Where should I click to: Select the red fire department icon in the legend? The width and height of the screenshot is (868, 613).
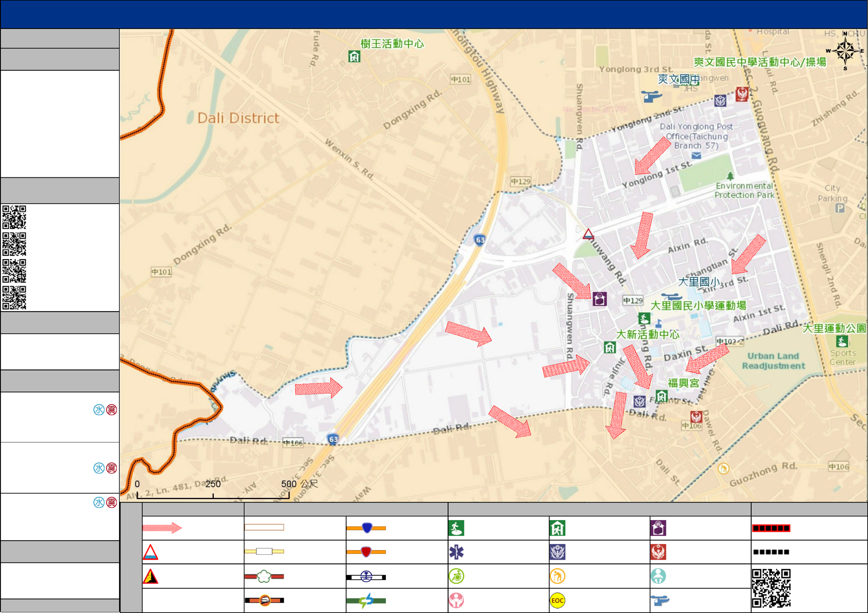(x=658, y=552)
